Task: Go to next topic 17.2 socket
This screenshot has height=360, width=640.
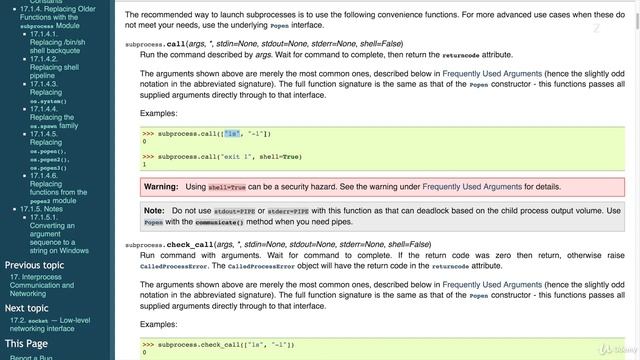Action: pyautogui.click(x=50, y=324)
